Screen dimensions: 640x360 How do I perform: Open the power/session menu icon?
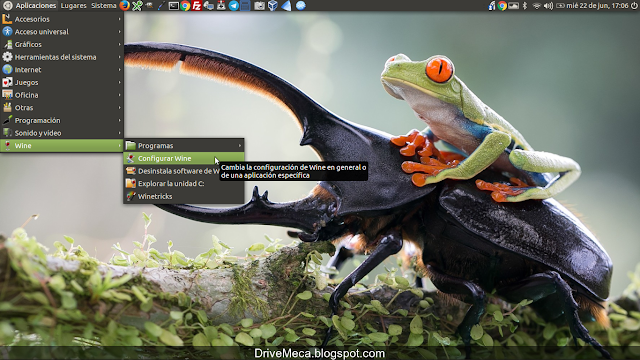634,6
